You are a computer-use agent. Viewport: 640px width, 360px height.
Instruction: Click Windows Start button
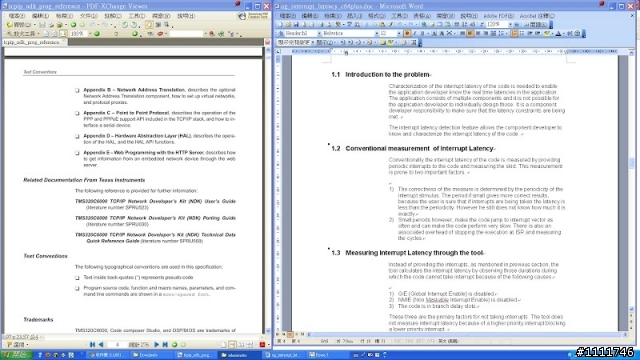16,355
